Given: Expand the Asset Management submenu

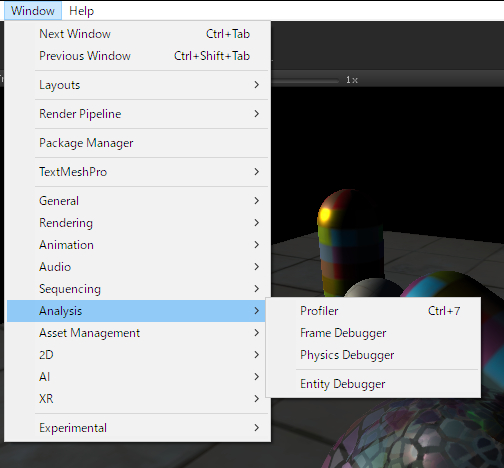Looking at the screenshot, I should [x=137, y=333].
